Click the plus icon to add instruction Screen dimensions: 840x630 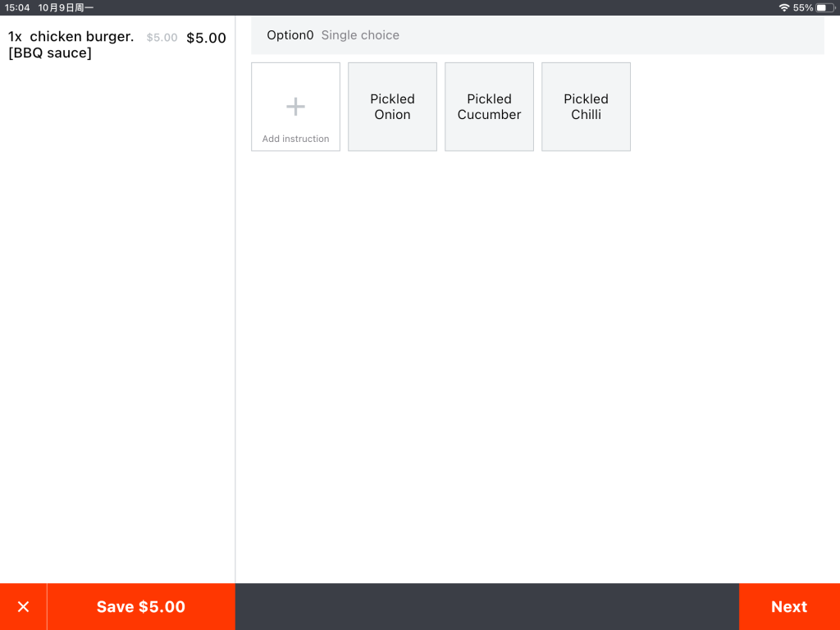(x=295, y=107)
